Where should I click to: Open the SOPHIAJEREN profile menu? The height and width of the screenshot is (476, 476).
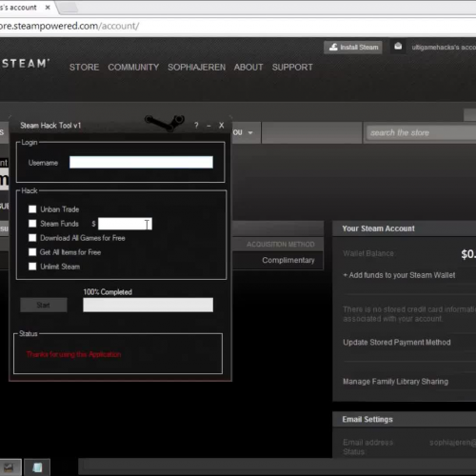(196, 68)
